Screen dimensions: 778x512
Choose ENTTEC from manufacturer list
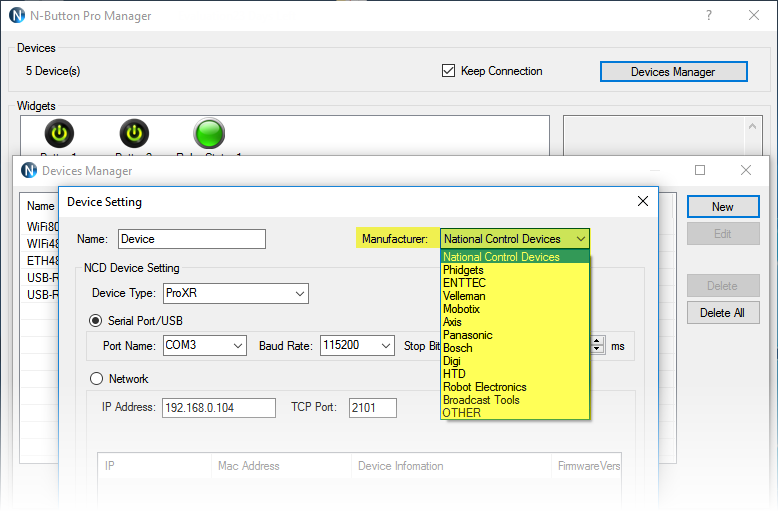tap(515, 283)
